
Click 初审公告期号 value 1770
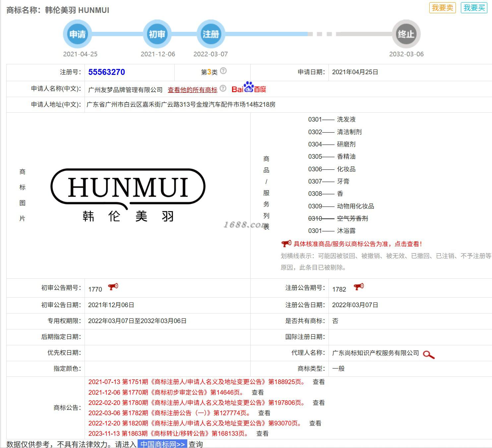[95, 289]
